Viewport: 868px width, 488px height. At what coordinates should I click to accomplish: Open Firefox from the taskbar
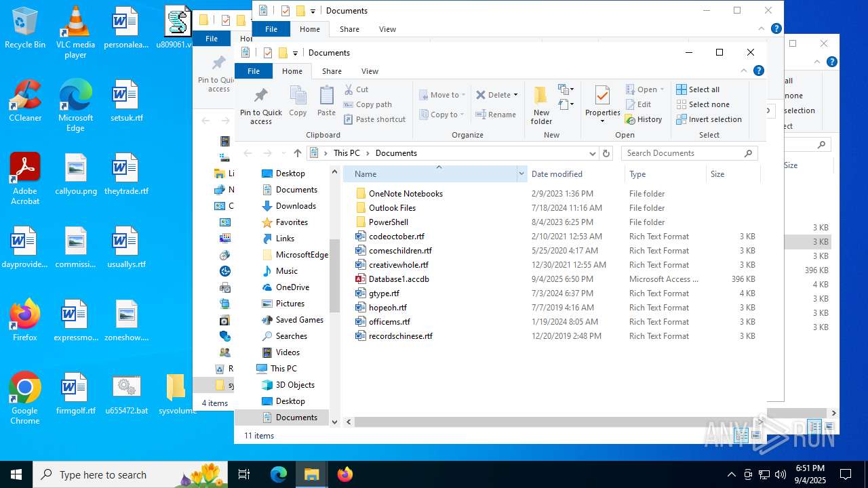coord(344,474)
